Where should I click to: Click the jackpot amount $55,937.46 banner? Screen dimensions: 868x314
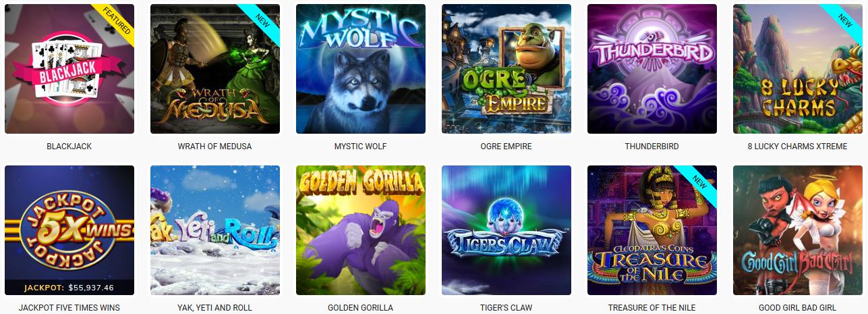click(69, 288)
